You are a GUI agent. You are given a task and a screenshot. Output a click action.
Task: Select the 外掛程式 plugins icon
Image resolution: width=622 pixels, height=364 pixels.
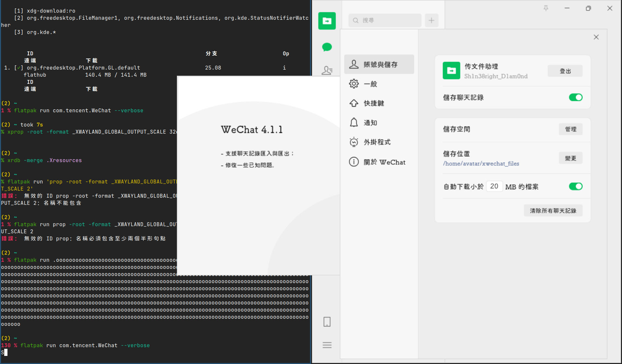pyautogui.click(x=354, y=142)
